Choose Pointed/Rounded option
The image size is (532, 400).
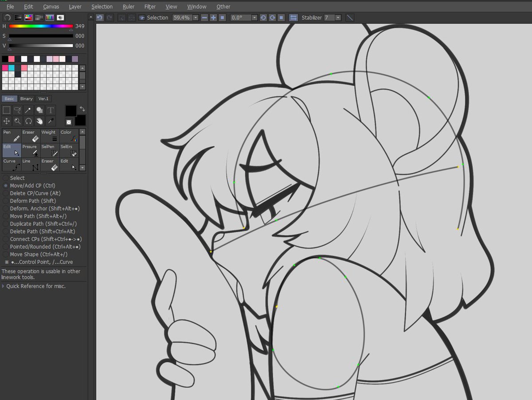42,247
